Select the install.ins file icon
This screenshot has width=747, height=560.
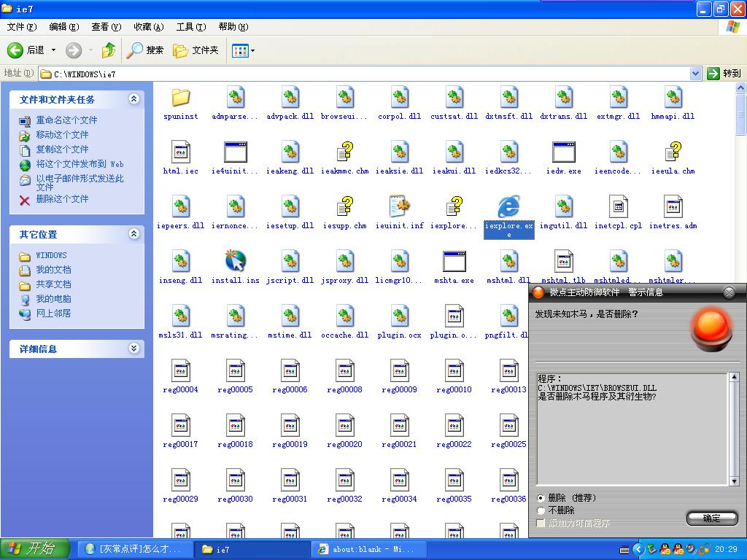(x=236, y=262)
